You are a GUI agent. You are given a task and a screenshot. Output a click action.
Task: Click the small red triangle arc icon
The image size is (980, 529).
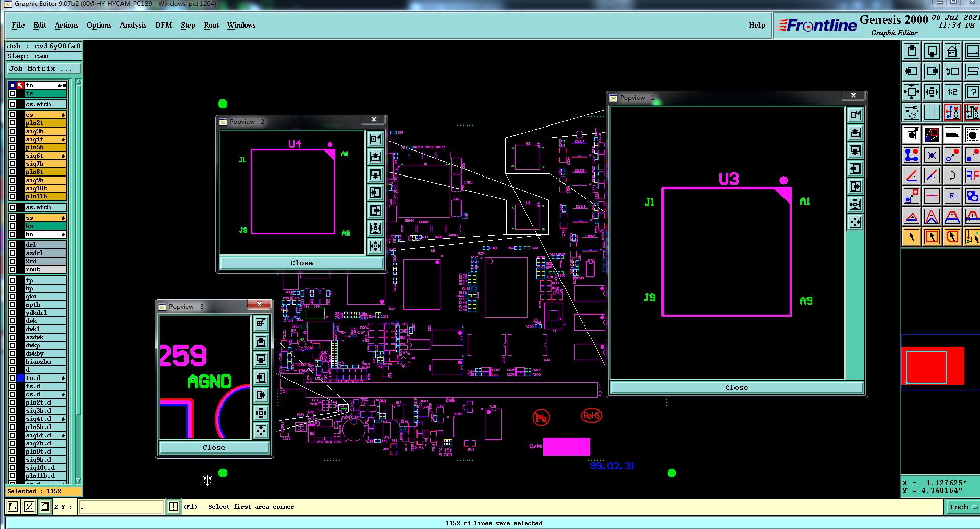tap(912, 216)
